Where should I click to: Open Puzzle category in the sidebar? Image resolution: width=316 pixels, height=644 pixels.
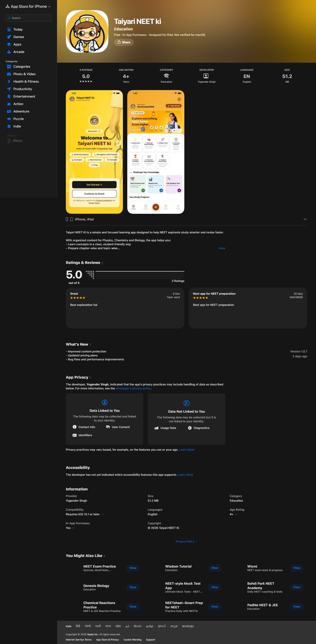18,119
